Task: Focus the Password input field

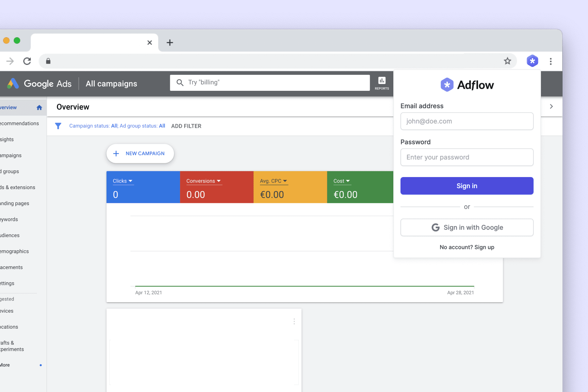Action: click(x=467, y=157)
